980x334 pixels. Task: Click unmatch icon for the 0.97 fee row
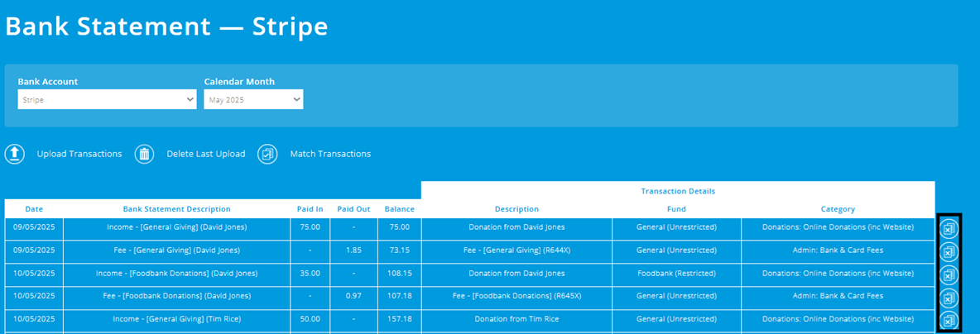coord(949,298)
